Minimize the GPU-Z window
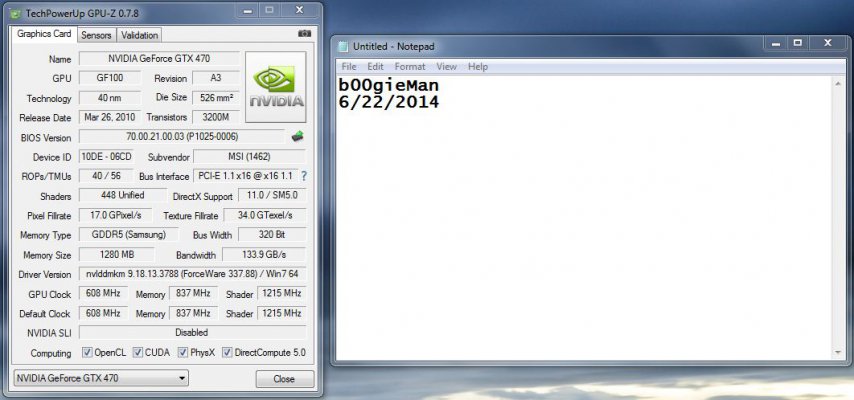854x400 pixels. (x=248, y=10)
